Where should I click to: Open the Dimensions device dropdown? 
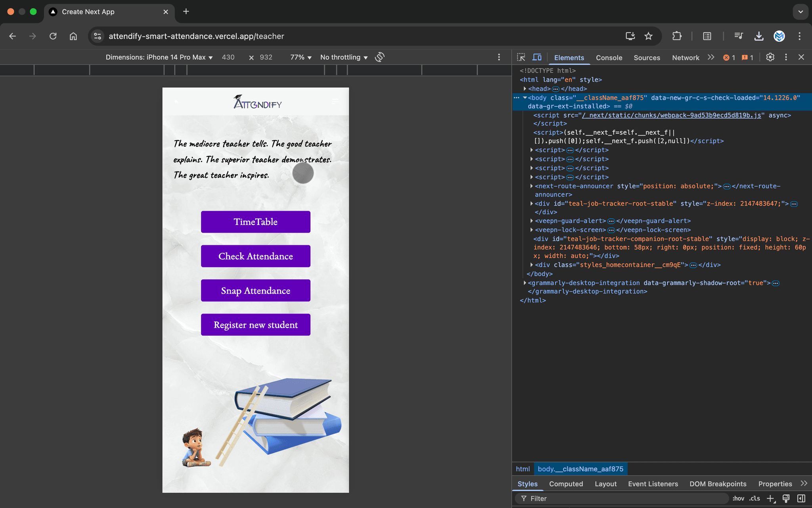click(159, 57)
